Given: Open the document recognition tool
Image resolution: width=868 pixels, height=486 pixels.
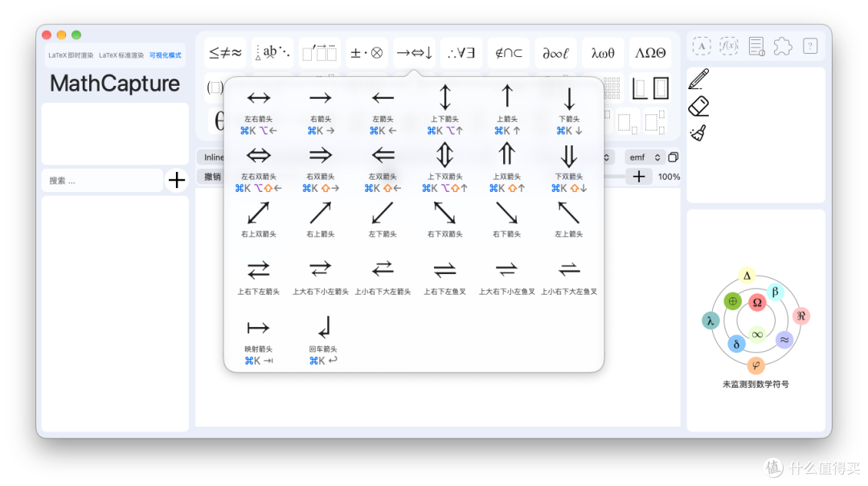Looking at the screenshot, I should click(756, 46).
